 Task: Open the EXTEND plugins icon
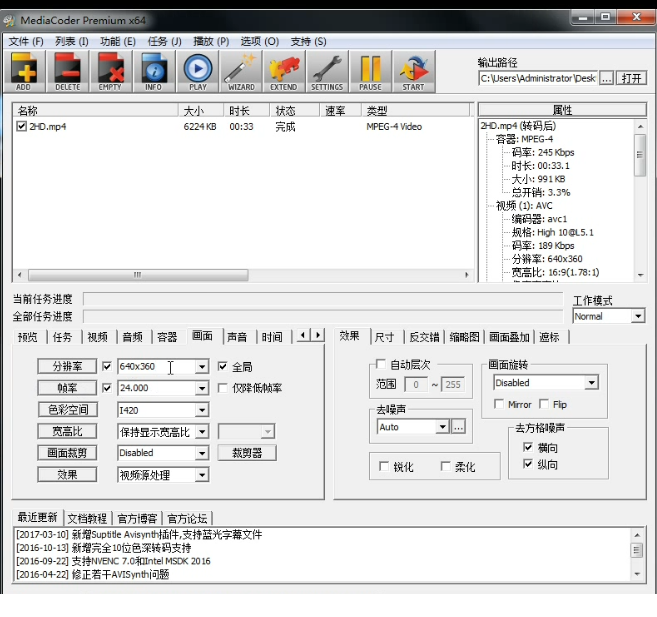pyautogui.click(x=284, y=71)
